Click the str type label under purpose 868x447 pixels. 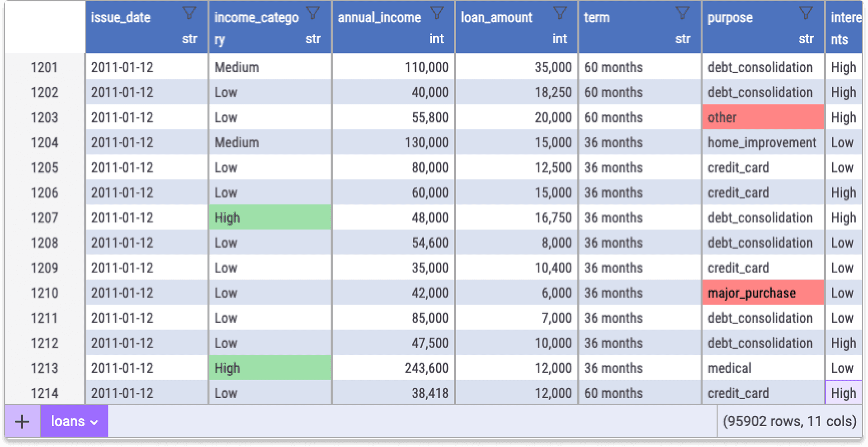806,39
